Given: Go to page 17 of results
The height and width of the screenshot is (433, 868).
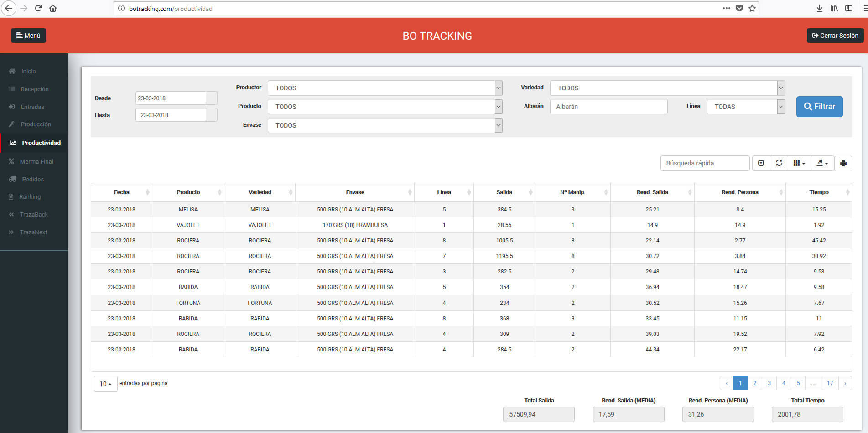Looking at the screenshot, I should click(x=830, y=383).
